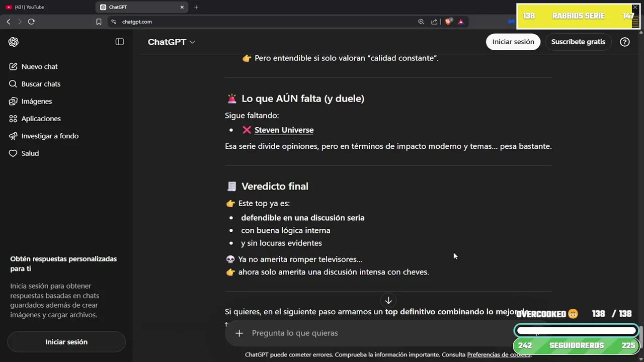Open the Salud section
Image resolution: width=644 pixels, height=362 pixels.
(30, 153)
